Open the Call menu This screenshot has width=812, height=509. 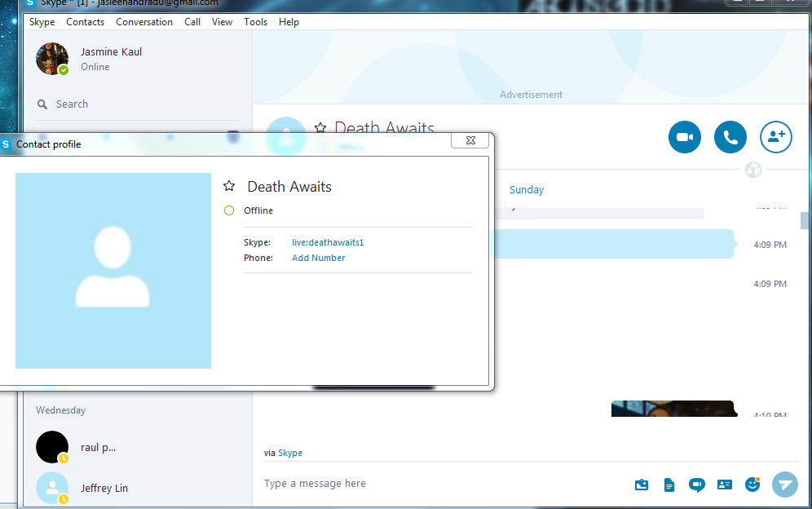click(192, 22)
